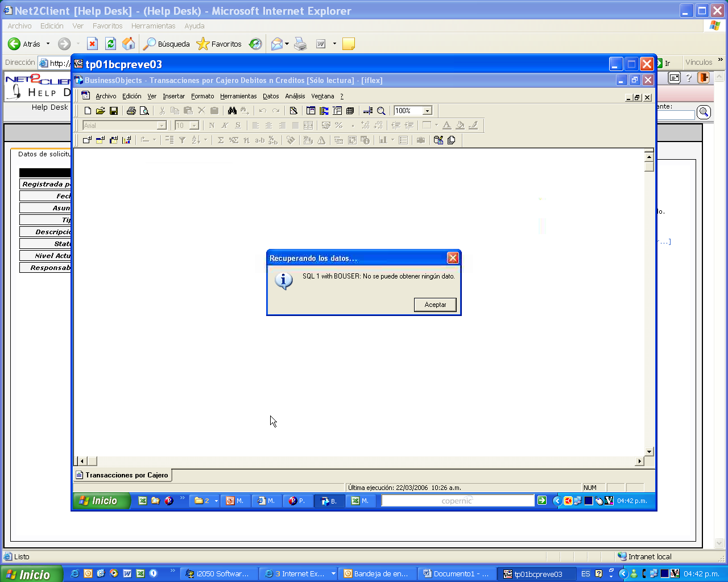The image size is (728, 582).
Task: Open a document with the folder icon
Action: 101,111
